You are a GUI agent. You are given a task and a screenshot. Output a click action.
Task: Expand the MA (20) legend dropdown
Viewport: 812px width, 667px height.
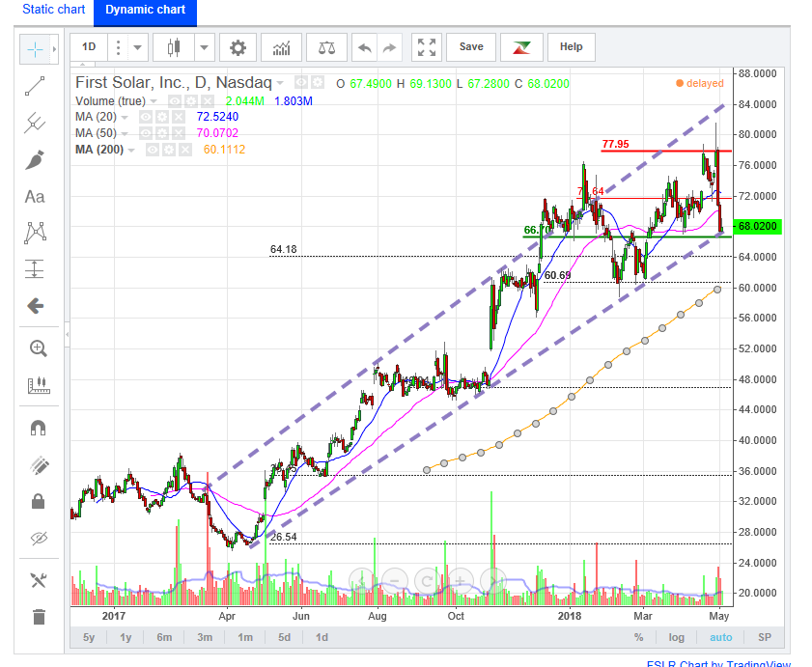pos(125,118)
